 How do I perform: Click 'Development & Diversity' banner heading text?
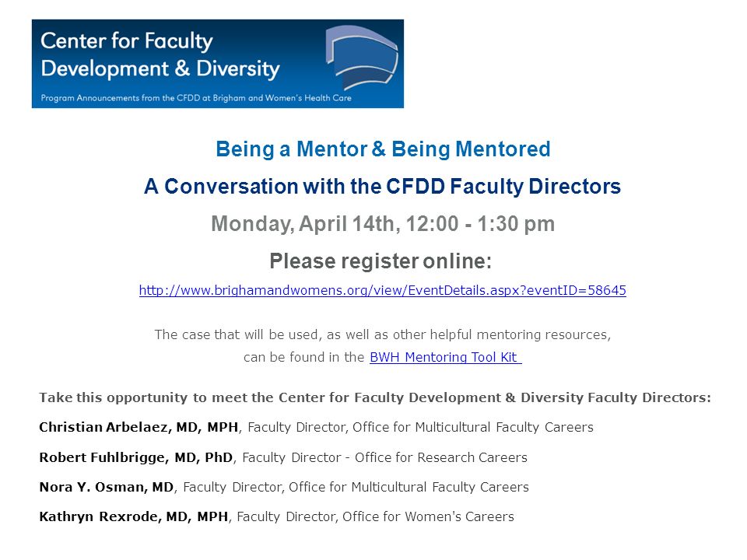[160, 69]
